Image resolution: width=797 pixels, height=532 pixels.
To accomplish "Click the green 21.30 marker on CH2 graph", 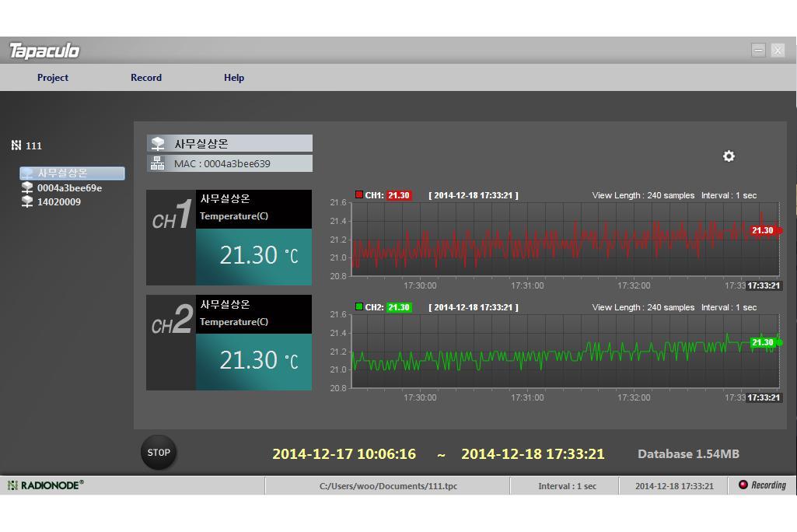I will [x=764, y=342].
